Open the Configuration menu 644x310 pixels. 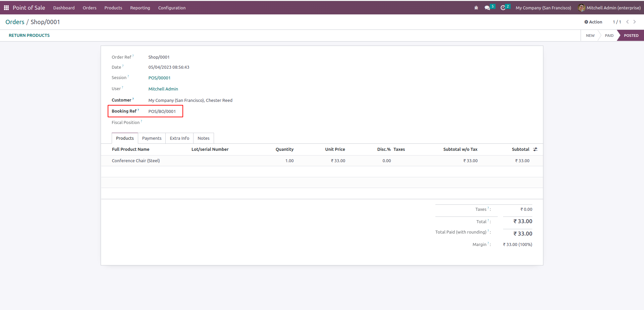tap(172, 8)
